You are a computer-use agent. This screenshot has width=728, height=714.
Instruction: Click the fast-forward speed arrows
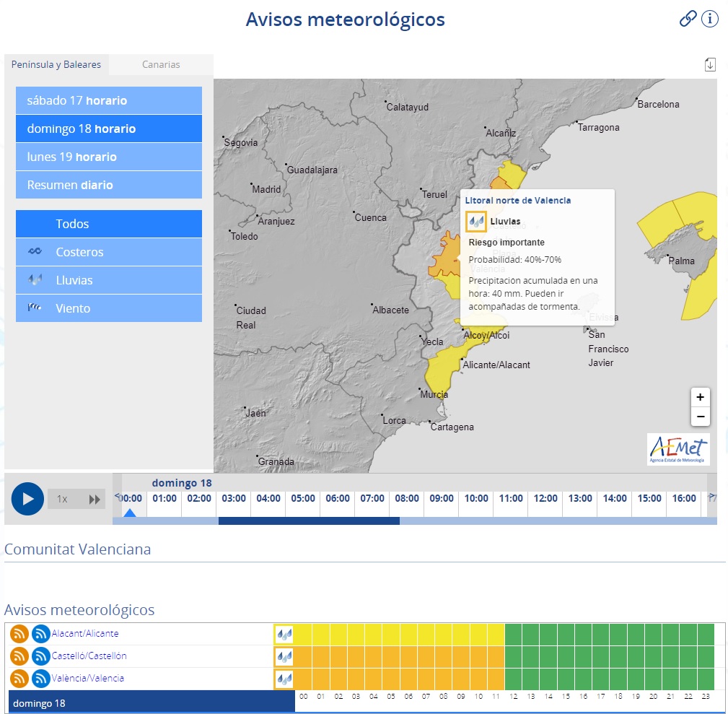click(95, 499)
